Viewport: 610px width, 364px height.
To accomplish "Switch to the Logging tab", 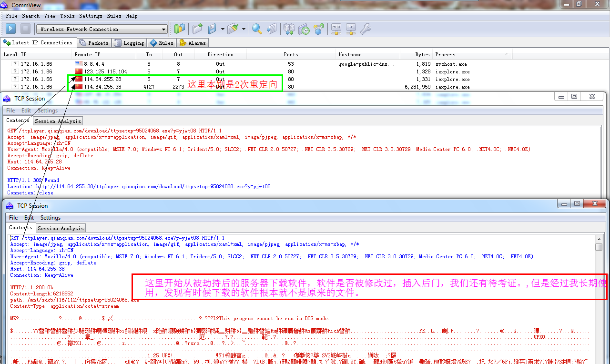I will tap(130, 43).
